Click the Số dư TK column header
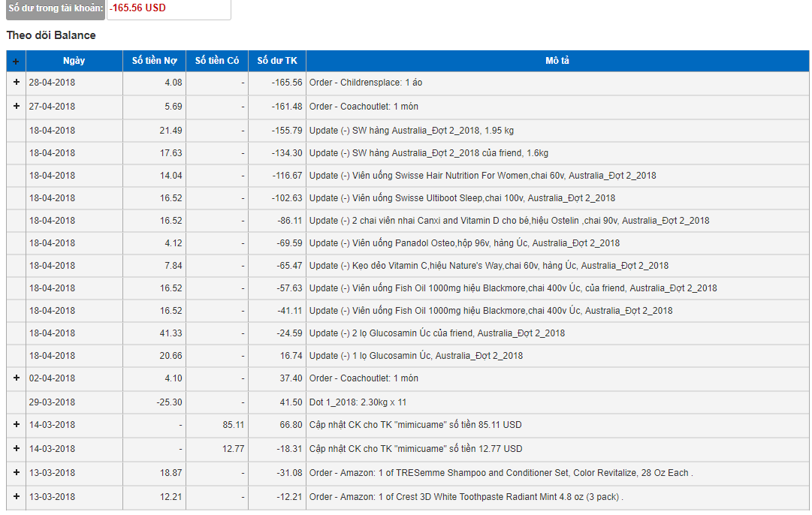812x515 pixels. [x=276, y=61]
